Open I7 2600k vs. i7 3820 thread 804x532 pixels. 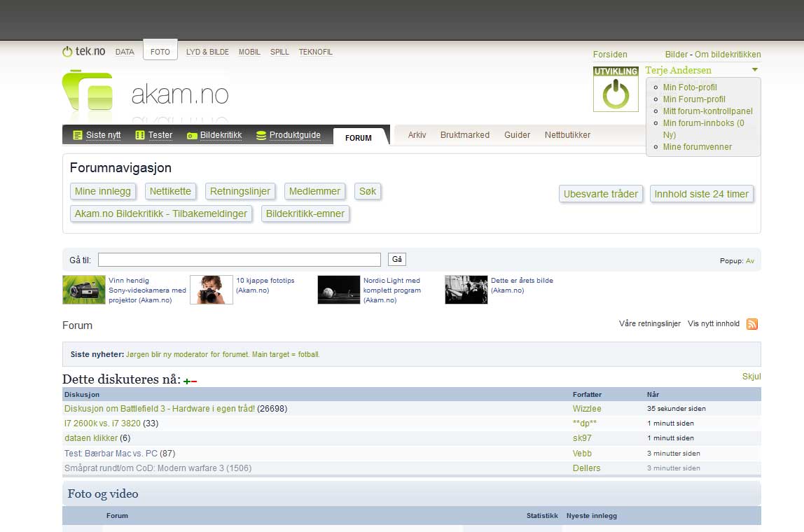click(102, 423)
